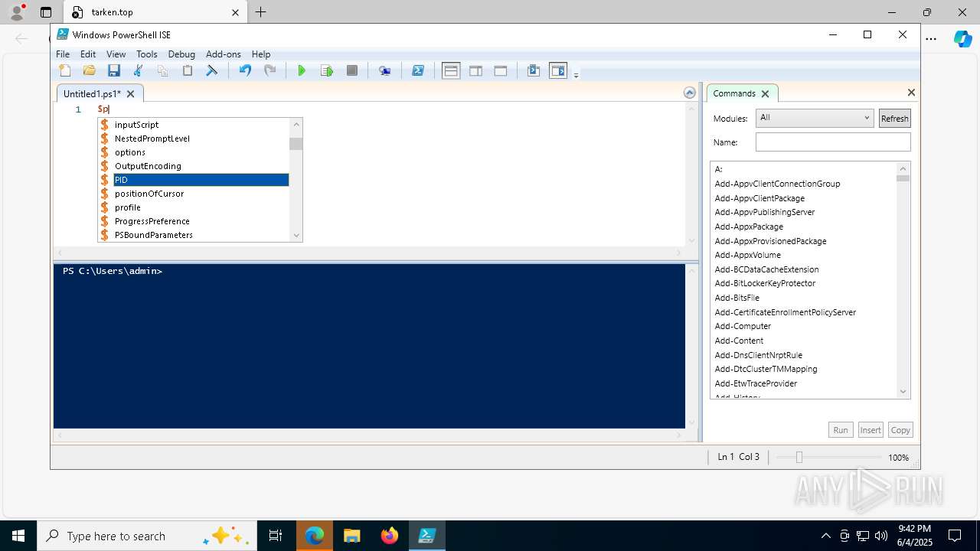980x551 pixels.
Task: Open the Tools menu
Action: (x=146, y=54)
